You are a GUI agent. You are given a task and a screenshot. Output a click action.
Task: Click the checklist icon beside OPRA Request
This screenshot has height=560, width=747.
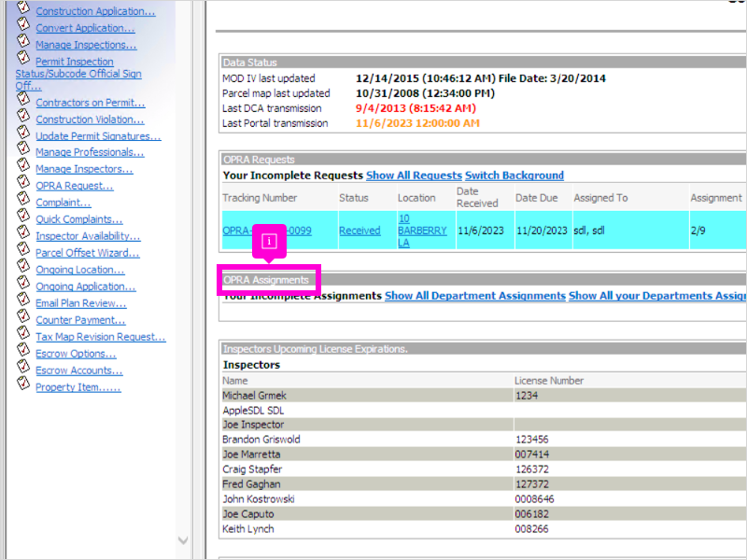pos(23,182)
